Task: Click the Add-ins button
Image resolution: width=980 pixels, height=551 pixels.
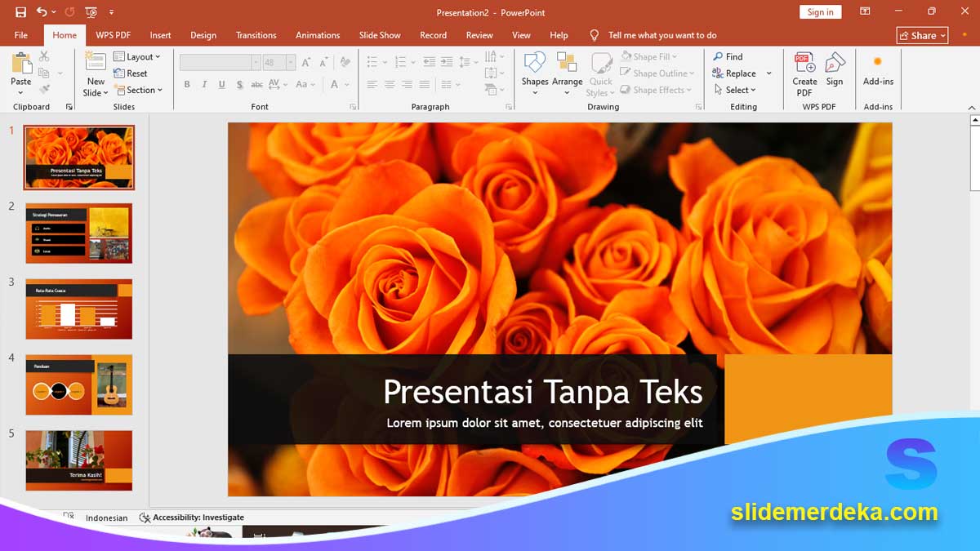Action: click(x=878, y=70)
